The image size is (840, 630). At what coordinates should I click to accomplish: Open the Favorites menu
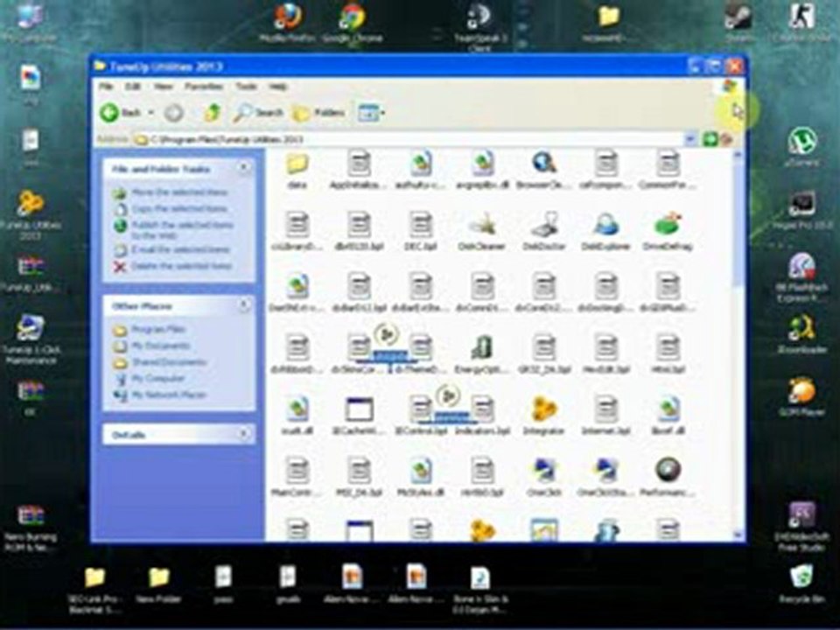204,87
